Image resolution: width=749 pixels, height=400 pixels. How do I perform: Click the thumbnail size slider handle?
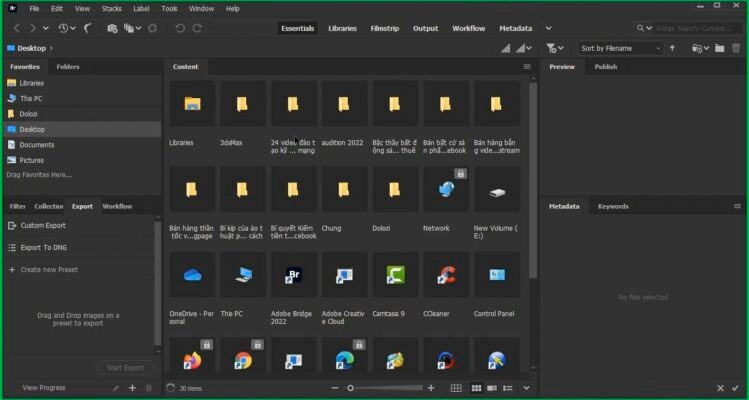[x=350, y=388]
